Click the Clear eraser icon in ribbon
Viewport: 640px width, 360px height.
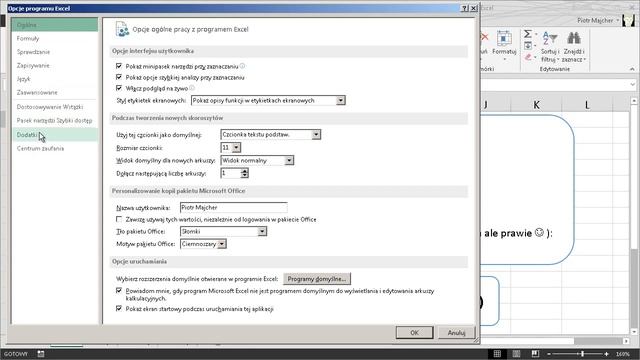click(528, 57)
